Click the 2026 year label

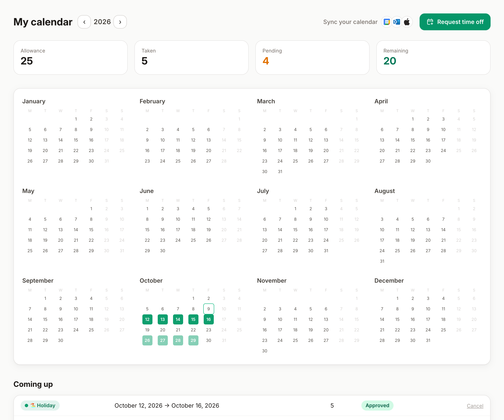pyautogui.click(x=102, y=22)
